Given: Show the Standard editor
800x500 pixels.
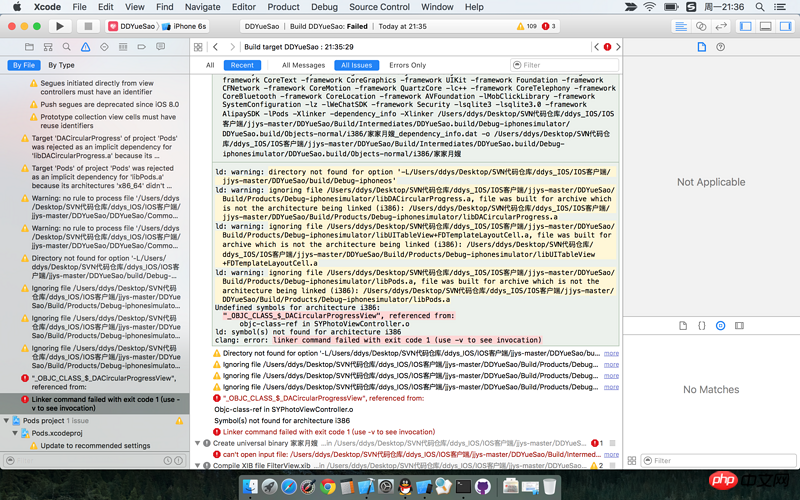Looking at the screenshot, I should (x=681, y=26).
